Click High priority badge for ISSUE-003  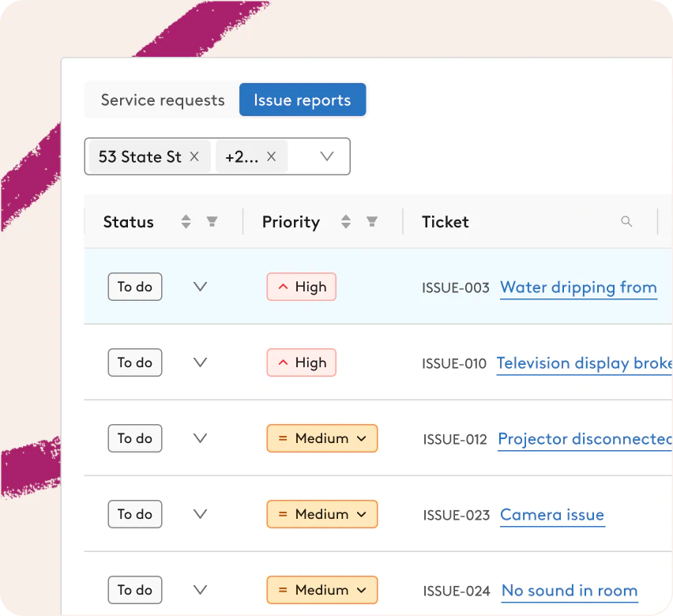301,287
